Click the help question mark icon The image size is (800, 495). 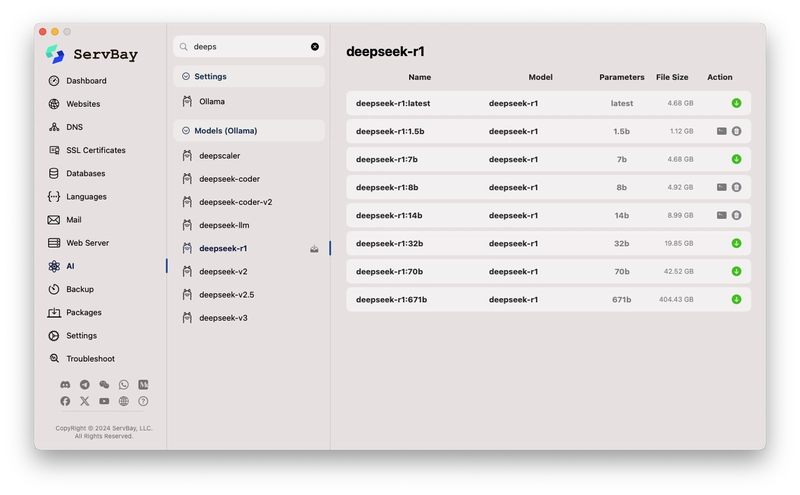coord(143,401)
